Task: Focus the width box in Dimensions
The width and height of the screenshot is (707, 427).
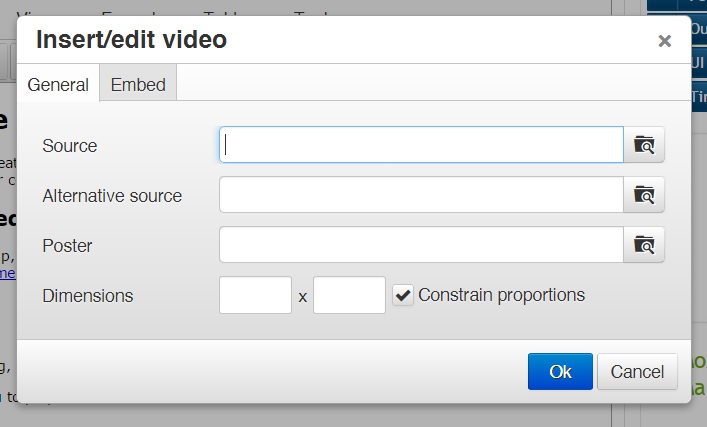Action: (255, 295)
